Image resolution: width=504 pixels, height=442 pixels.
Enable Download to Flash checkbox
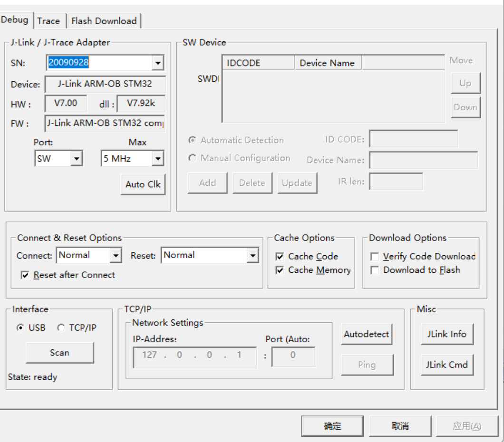[375, 270]
